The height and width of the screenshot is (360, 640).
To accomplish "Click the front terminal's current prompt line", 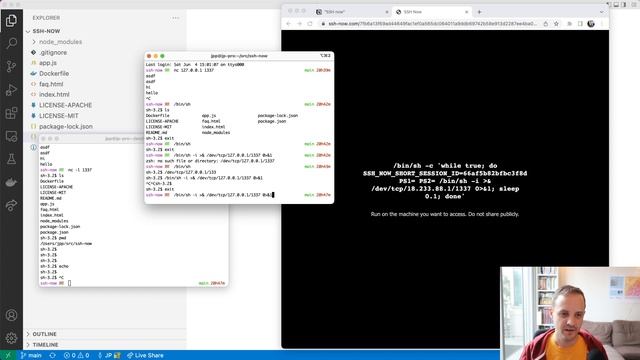I will (238, 195).
